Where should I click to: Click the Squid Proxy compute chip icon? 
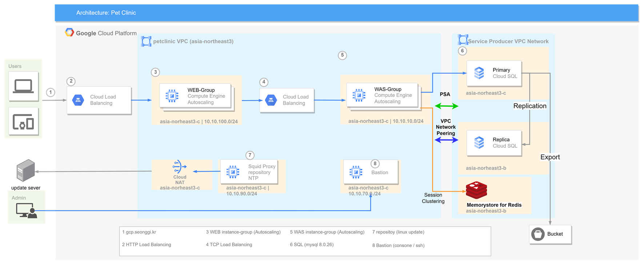pos(233,172)
